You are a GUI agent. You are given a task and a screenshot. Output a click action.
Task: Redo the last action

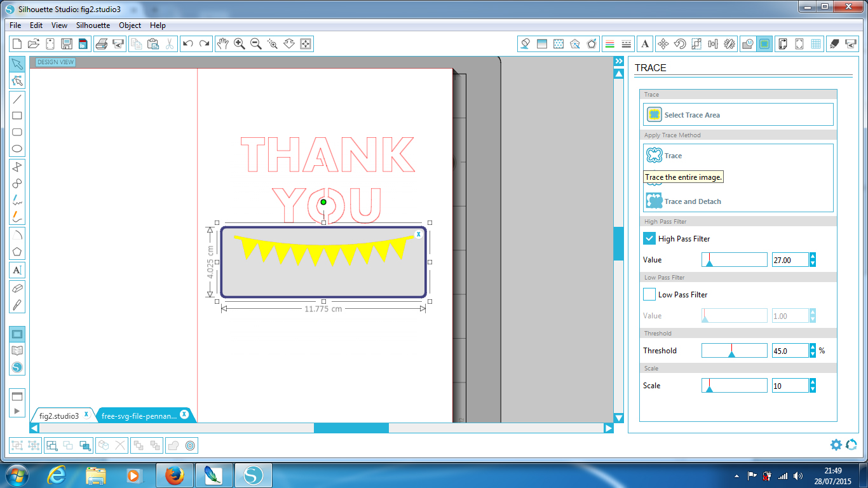[x=204, y=44]
